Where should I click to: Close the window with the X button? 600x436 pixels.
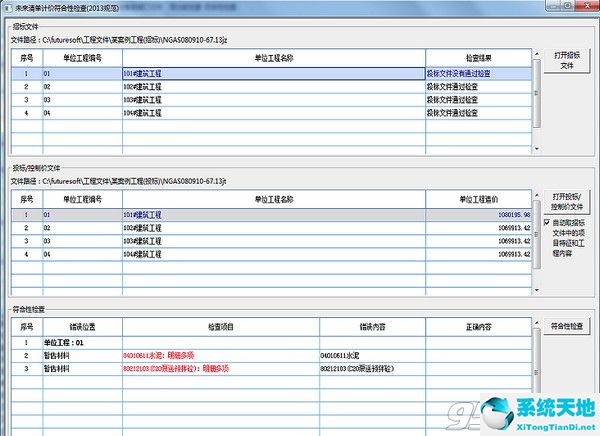588,5
